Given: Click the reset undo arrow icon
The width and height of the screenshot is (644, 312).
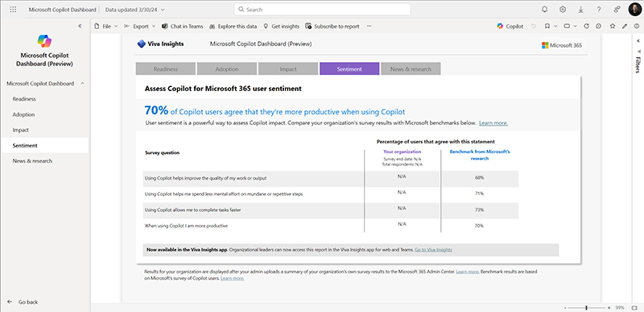Looking at the screenshot, I should [x=534, y=26].
